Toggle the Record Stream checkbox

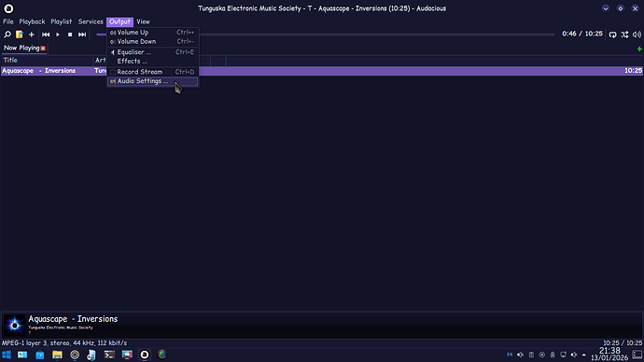[x=113, y=72]
